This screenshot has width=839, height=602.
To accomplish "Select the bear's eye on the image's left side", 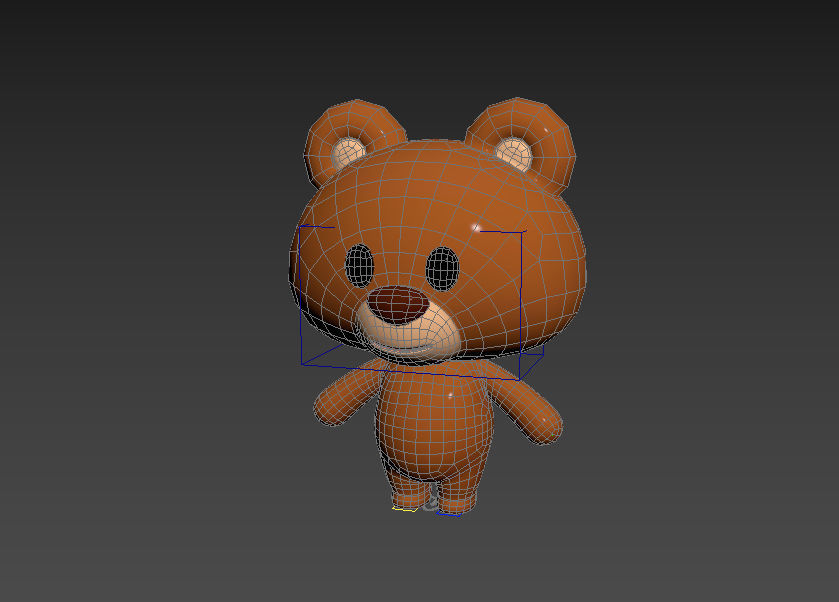I will tap(359, 265).
